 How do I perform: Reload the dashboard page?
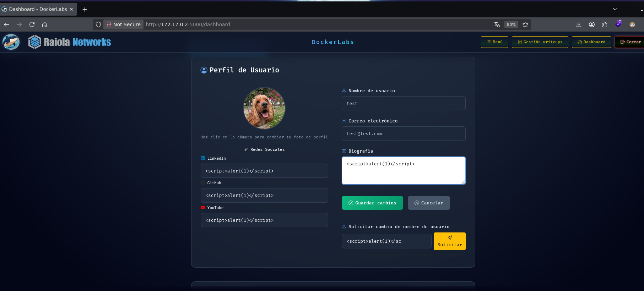(x=32, y=24)
